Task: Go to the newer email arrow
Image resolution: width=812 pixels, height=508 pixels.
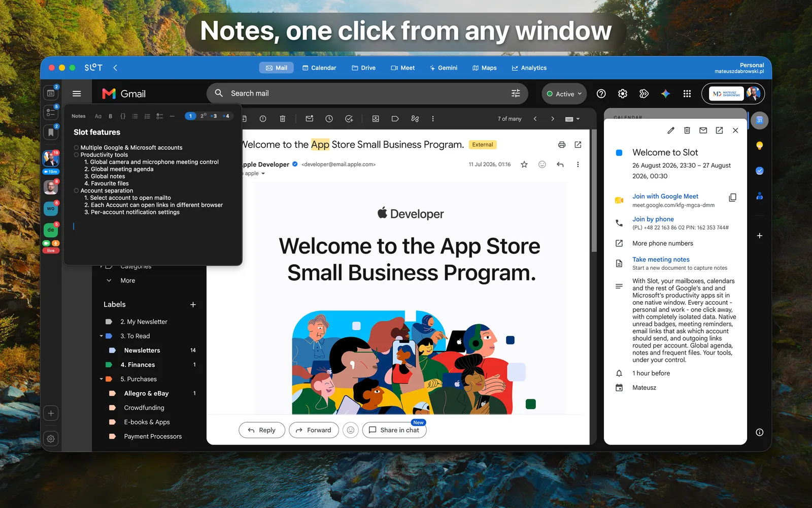Action: coord(535,119)
